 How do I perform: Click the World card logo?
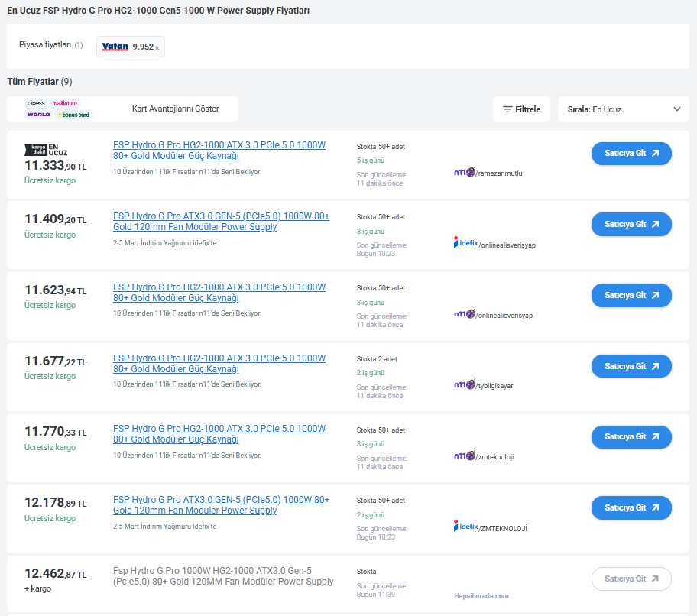point(39,115)
